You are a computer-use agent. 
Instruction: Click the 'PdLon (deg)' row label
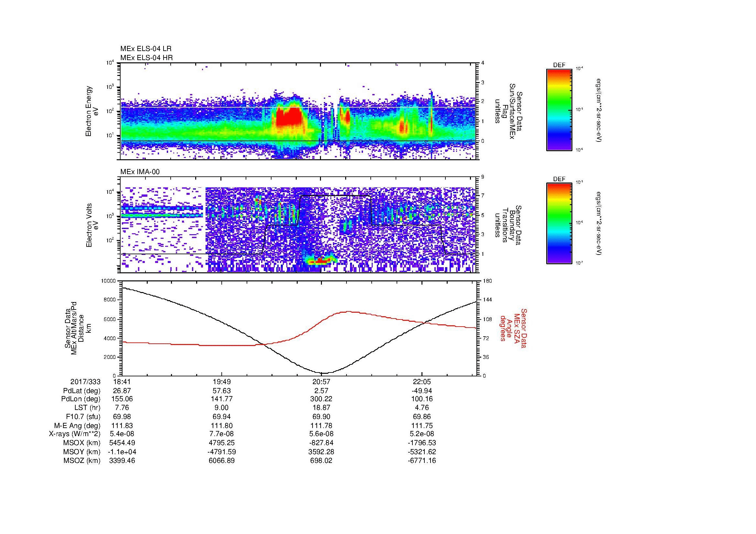(81, 399)
